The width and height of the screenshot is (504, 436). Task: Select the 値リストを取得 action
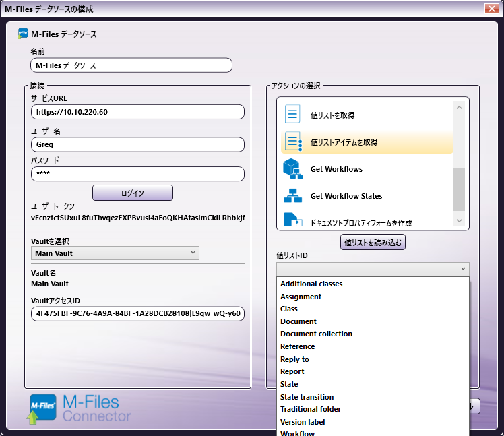[x=367, y=115]
